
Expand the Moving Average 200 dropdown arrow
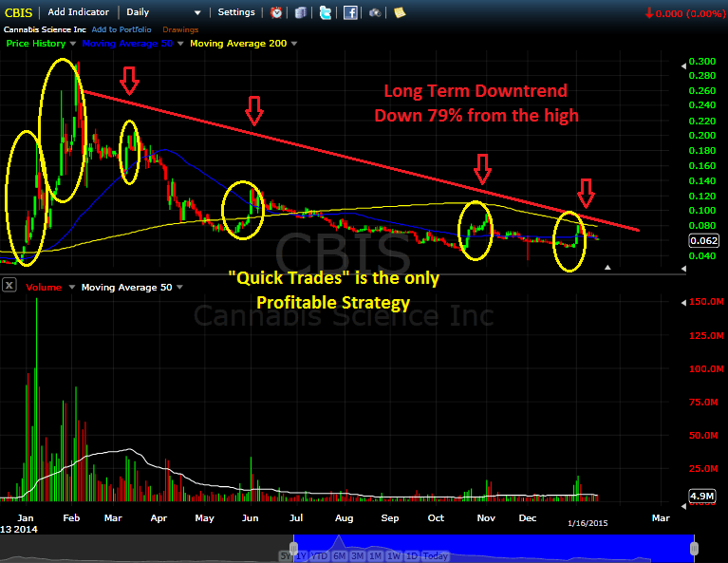point(294,44)
